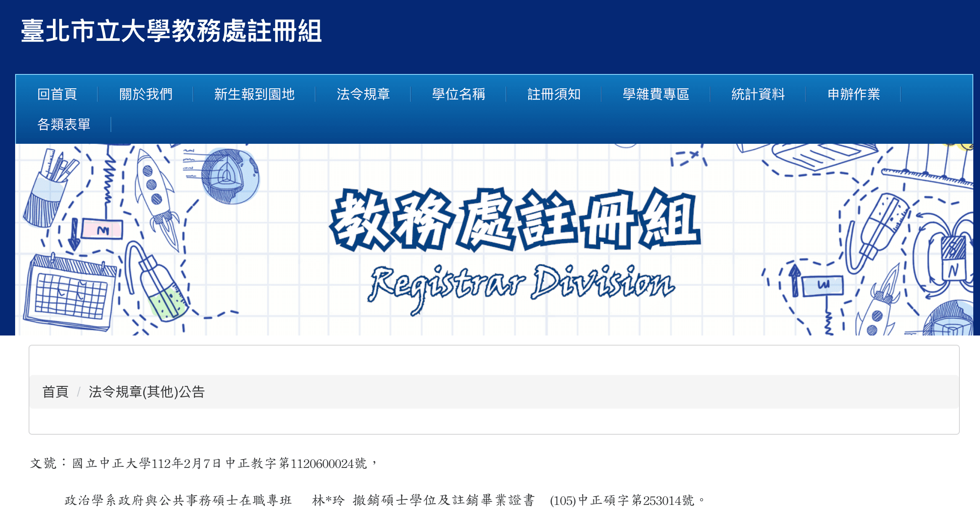Viewport: 980px width, 523px height.
Task: Click the text 政治學系政府與公共事務碩士在職專班
Action: coord(178,500)
